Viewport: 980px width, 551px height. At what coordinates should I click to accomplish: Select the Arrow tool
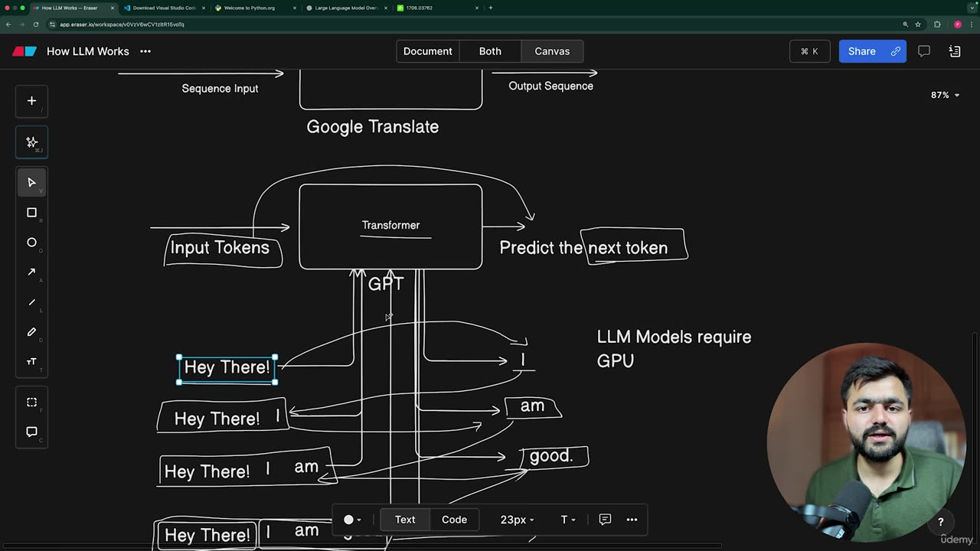pyautogui.click(x=31, y=272)
